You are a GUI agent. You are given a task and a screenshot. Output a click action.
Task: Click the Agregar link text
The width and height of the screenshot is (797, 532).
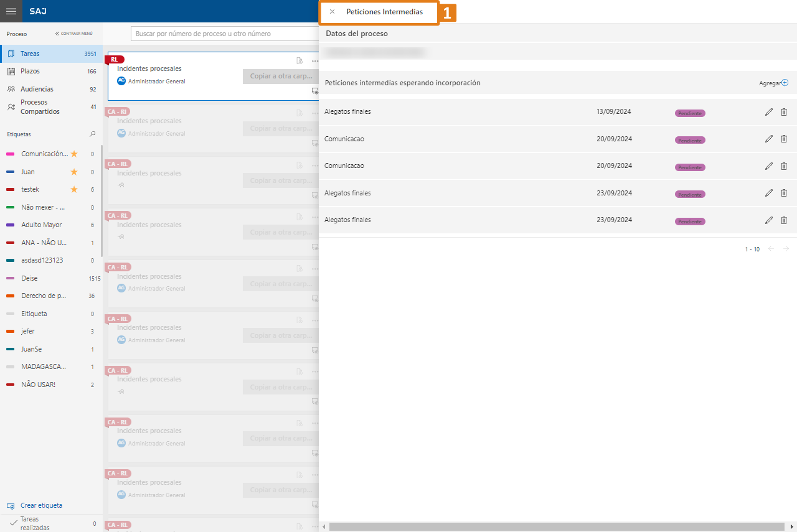[x=770, y=83]
